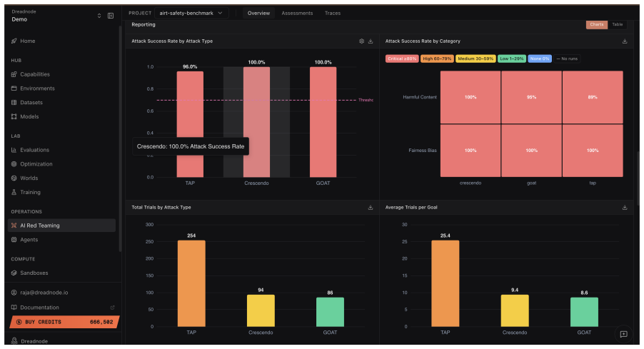Open settings gear on Attack Type chart
The width and height of the screenshot is (644, 349).
tap(361, 41)
